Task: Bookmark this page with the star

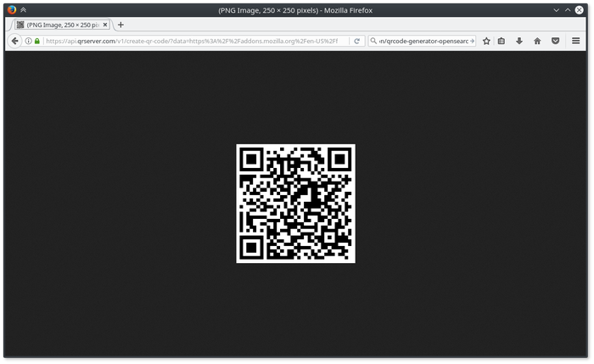Action: coord(486,41)
